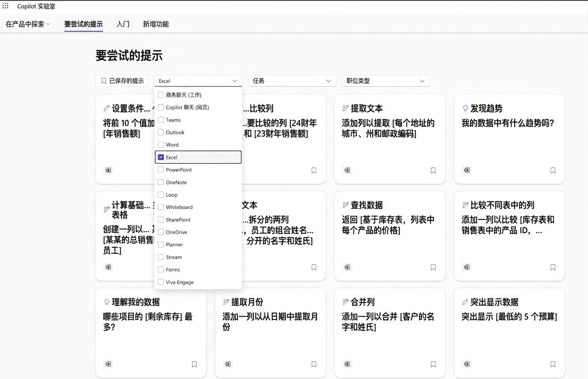
Task: Switch to the 入门 tab
Action: (123, 24)
